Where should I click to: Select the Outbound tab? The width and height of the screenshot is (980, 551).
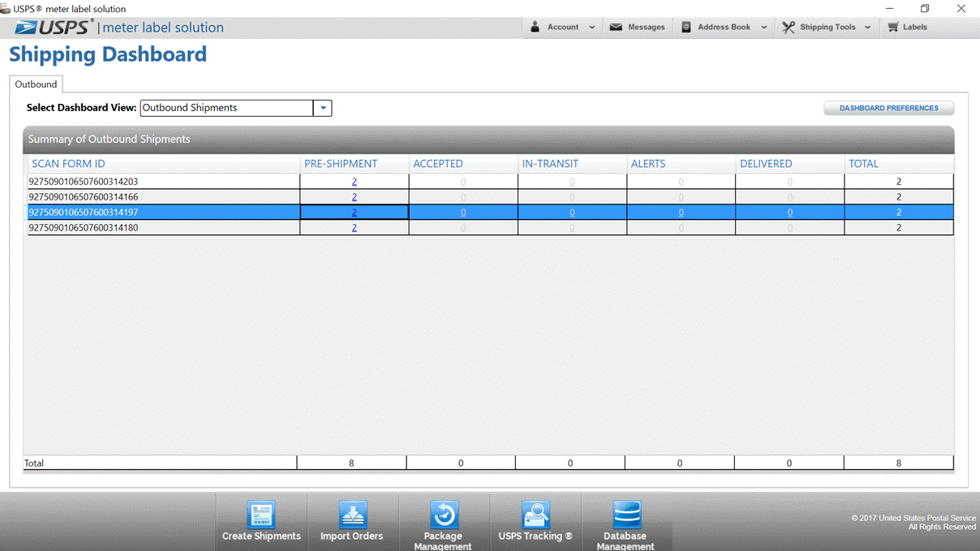(x=36, y=84)
